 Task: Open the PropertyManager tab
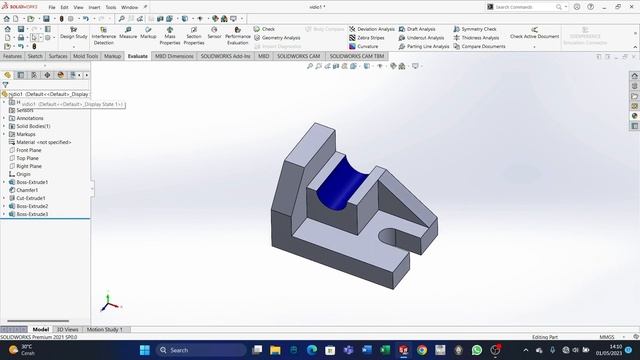pyautogui.click(x=21, y=75)
